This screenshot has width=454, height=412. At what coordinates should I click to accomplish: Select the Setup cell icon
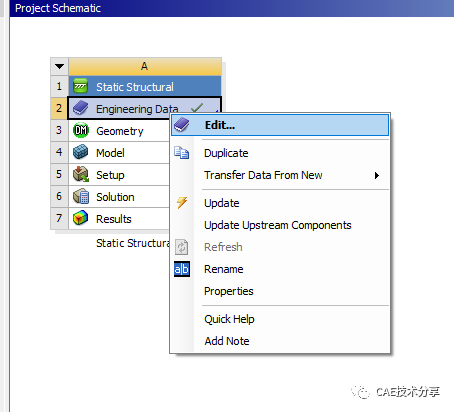pos(81,174)
